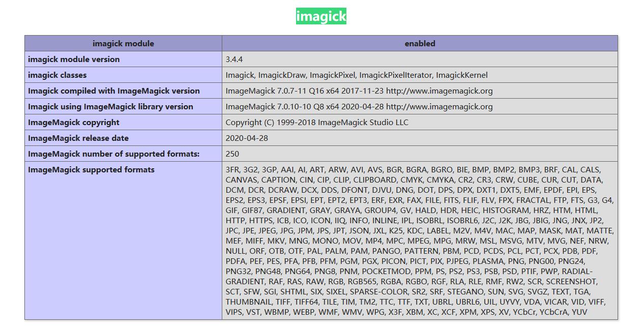Click the 'imagick classes' row label
The image size is (644, 329).
tap(57, 75)
